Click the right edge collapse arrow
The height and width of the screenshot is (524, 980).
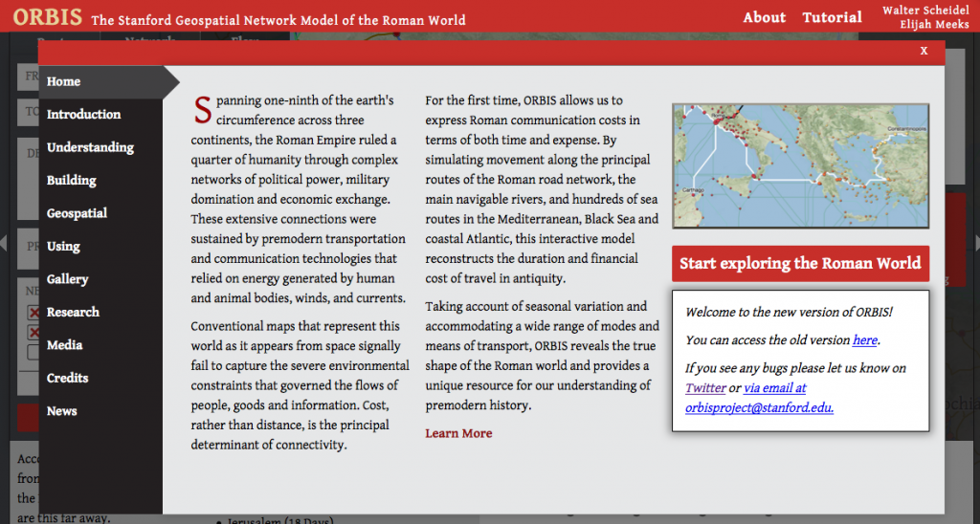(976, 243)
